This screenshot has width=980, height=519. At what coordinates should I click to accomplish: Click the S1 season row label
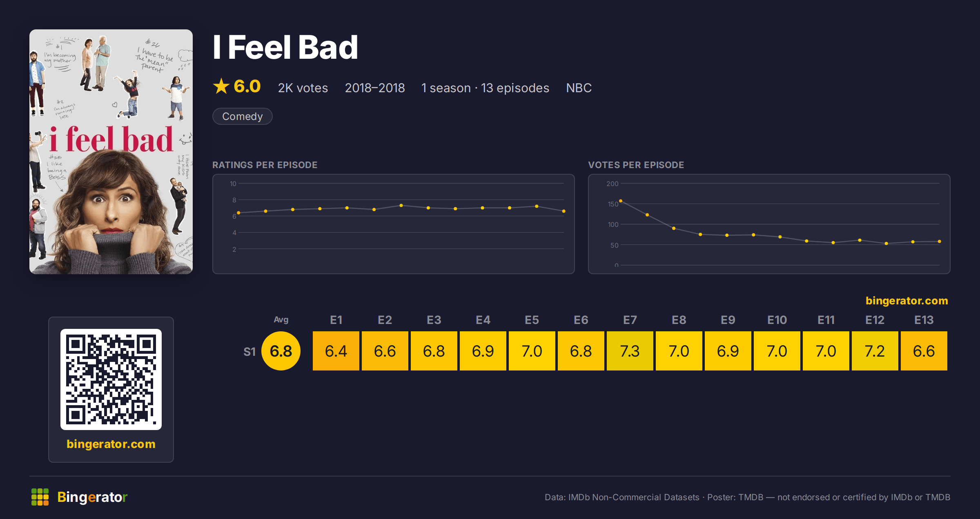[249, 351]
